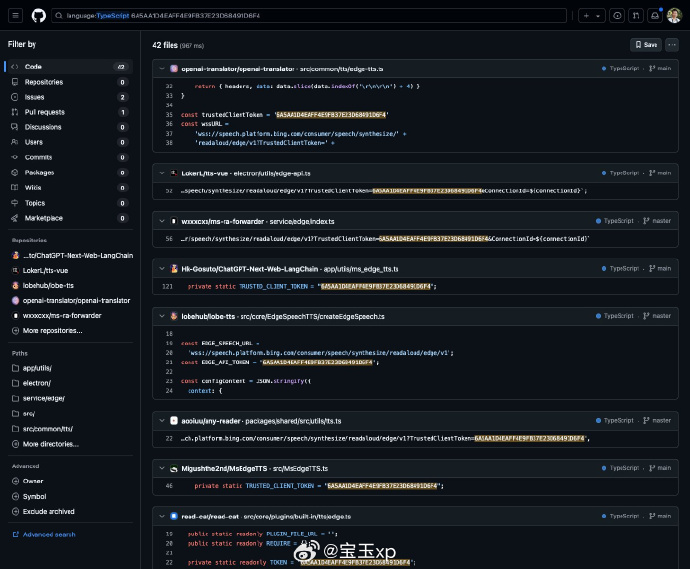This screenshot has height=569, width=690.
Task: Filter by src/ path
Action: pos(23,414)
